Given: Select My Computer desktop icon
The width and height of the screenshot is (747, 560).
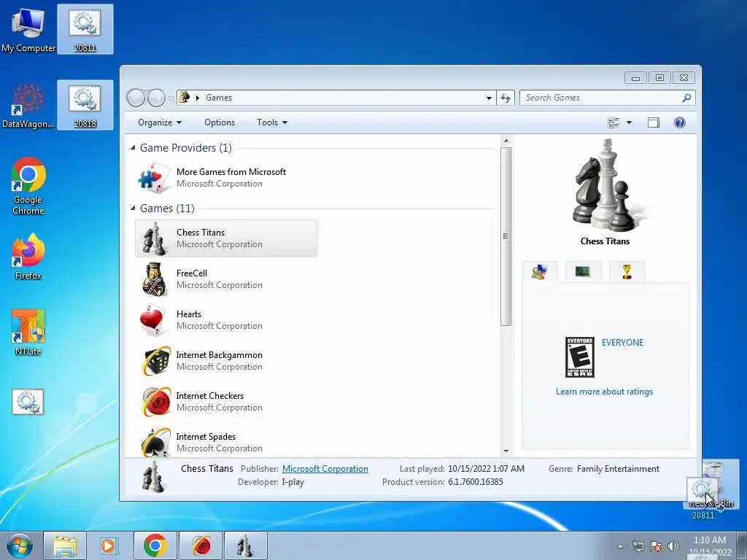Looking at the screenshot, I should (28, 30).
